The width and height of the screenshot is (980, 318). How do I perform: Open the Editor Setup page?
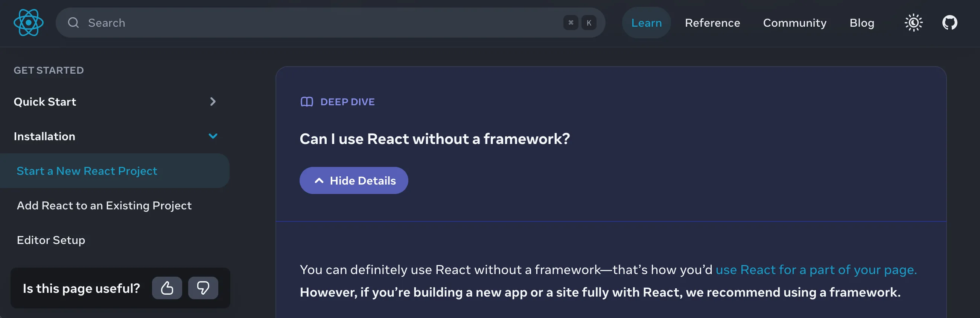point(51,240)
